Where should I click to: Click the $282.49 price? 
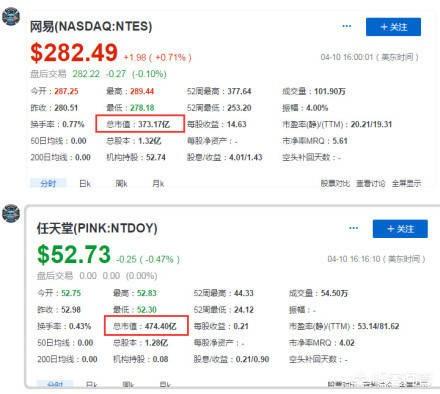point(74,53)
